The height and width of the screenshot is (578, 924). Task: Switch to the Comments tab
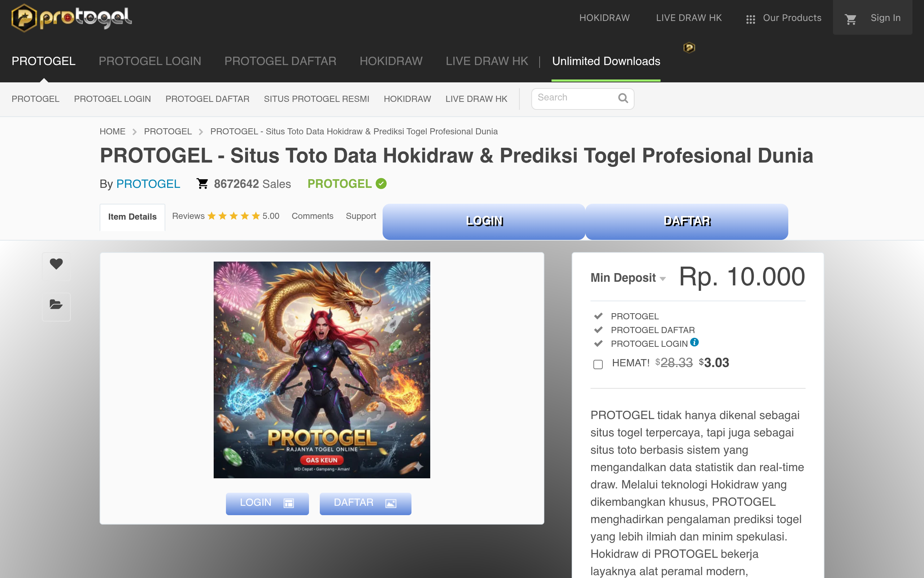coord(312,216)
